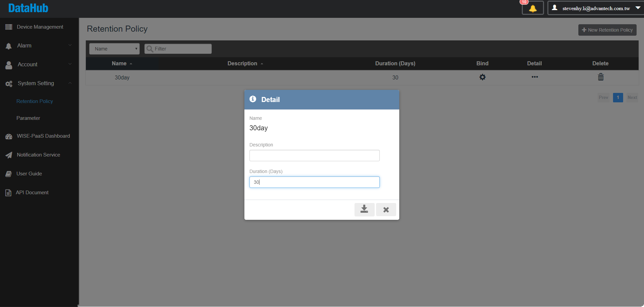Viewport: 644px width, 307px height.
Task: Click the Duration (Days) input field
Action: tap(314, 182)
